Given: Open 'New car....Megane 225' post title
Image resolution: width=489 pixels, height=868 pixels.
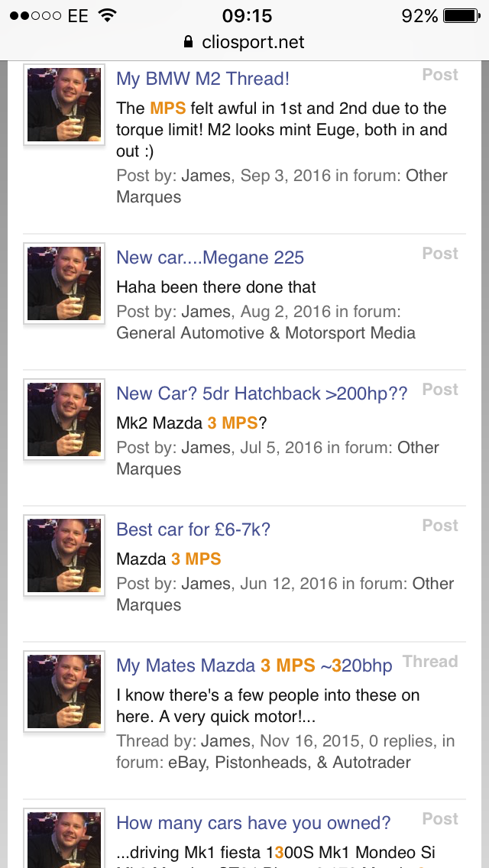Looking at the screenshot, I should point(210,257).
